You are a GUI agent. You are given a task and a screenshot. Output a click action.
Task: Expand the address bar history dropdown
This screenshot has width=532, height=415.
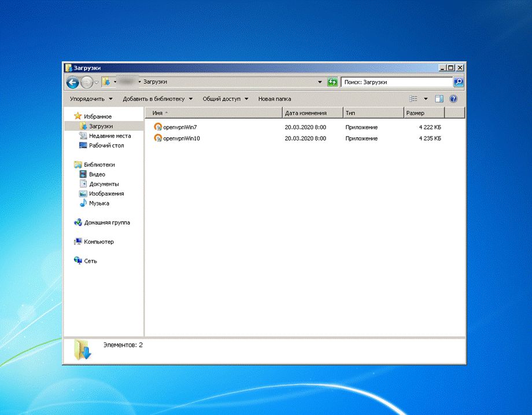click(x=320, y=82)
